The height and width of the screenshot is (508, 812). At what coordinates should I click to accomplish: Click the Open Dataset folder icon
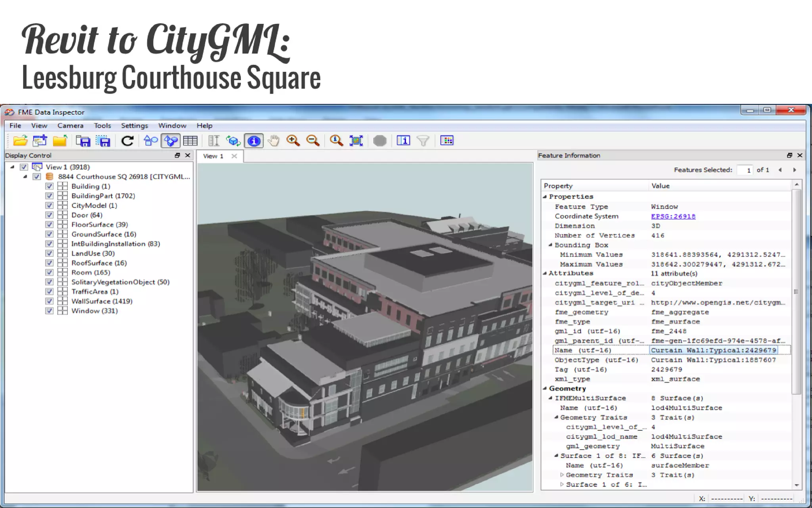pyautogui.click(x=20, y=141)
